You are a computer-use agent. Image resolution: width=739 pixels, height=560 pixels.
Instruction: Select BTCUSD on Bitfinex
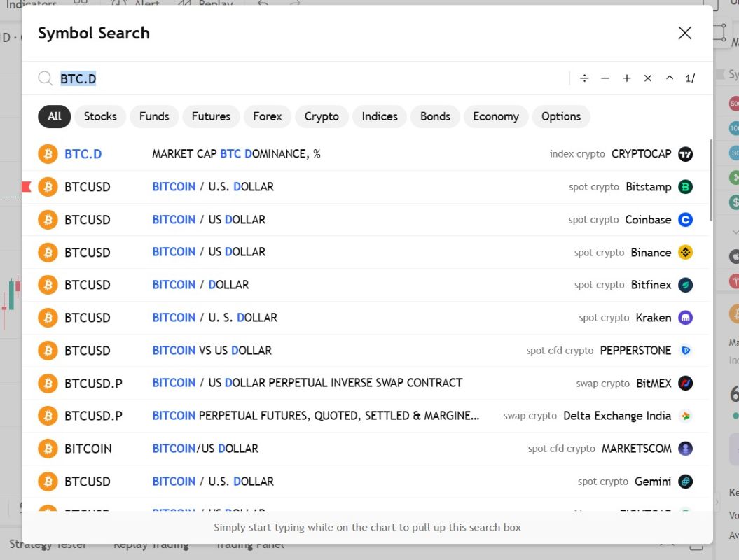365,285
